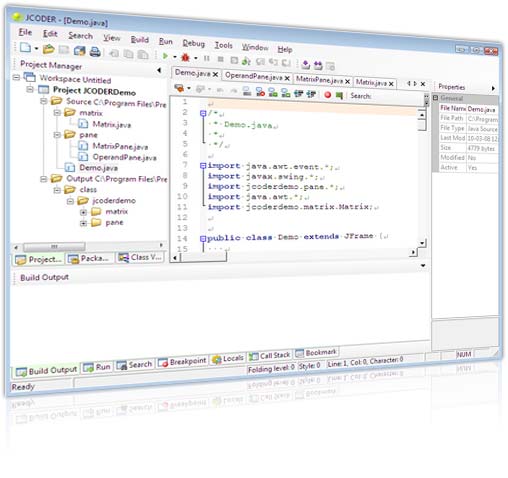This screenshot has height=478, width=508.
Task: Select Demo.java in the project tree
Action: click(x=98, y=167)
